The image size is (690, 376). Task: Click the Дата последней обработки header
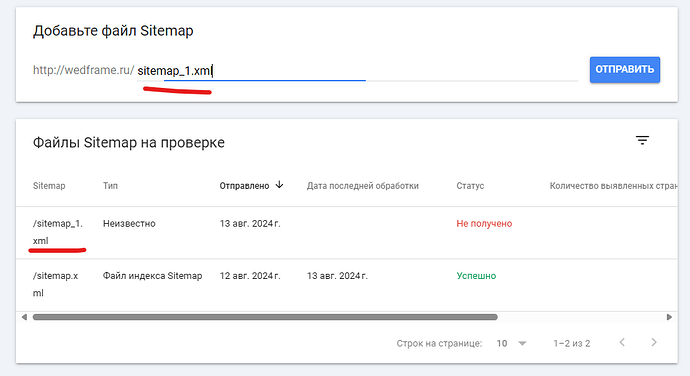363,186
